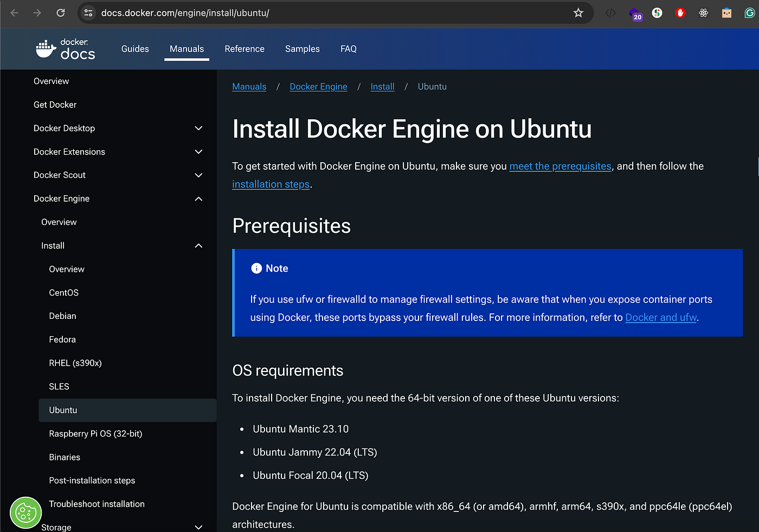Go forward using the browser forward arrow
Image resolution: width=759 pixels, height=532 pixels.
tap(37, 12)
